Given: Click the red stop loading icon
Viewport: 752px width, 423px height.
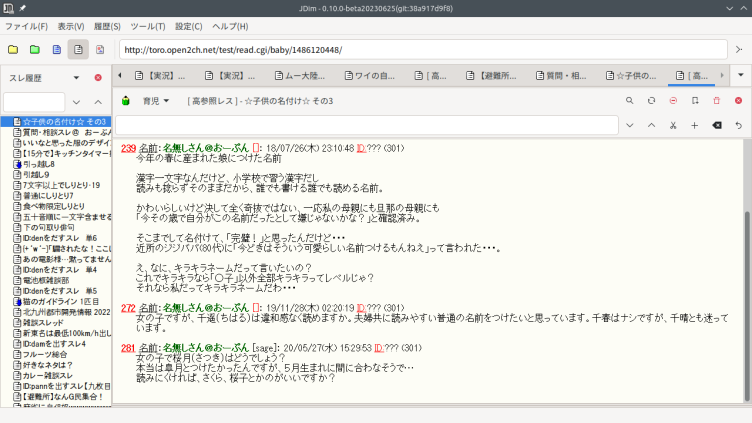Looking at the screenshot, I should tap(673, 101).
